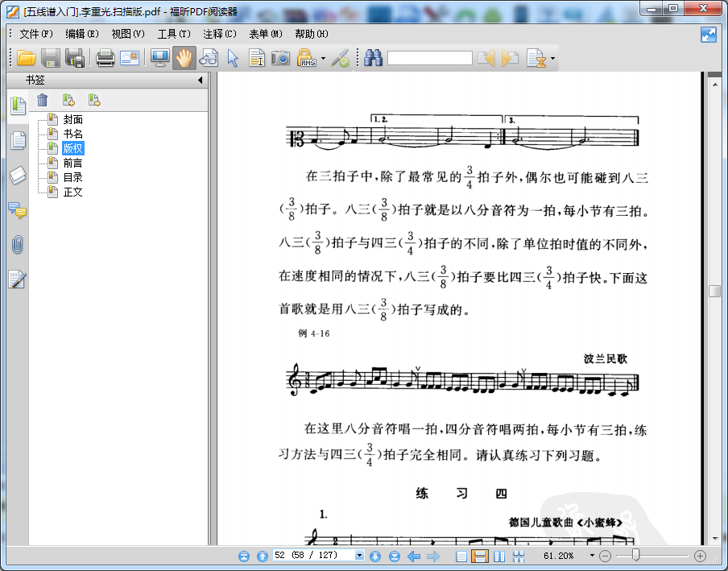
Task: Go to last page button
Action: pos(394,557)
